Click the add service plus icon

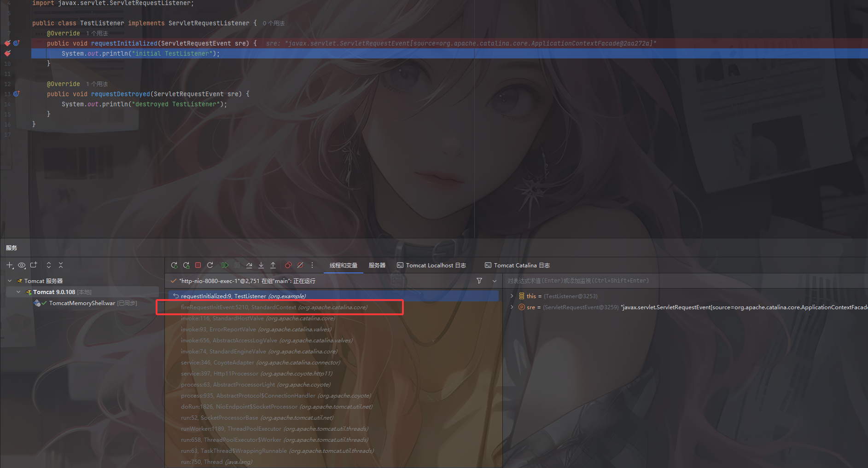[10, 265]
